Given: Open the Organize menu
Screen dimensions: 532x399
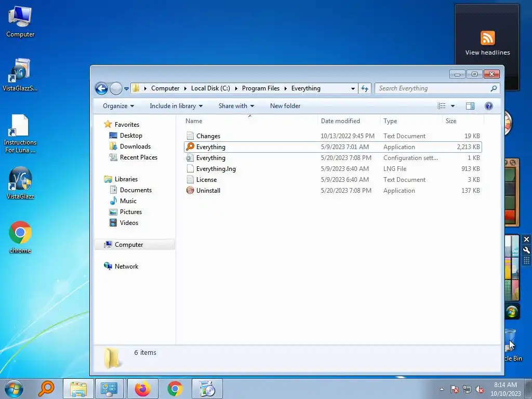Looking at the screenshot, I should coord(118,106).
